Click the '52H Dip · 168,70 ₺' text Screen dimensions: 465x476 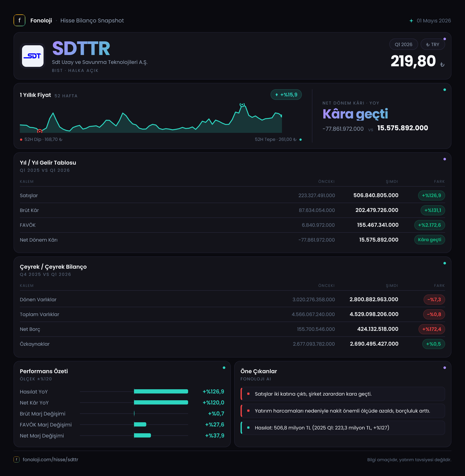(x=43, y=139)
